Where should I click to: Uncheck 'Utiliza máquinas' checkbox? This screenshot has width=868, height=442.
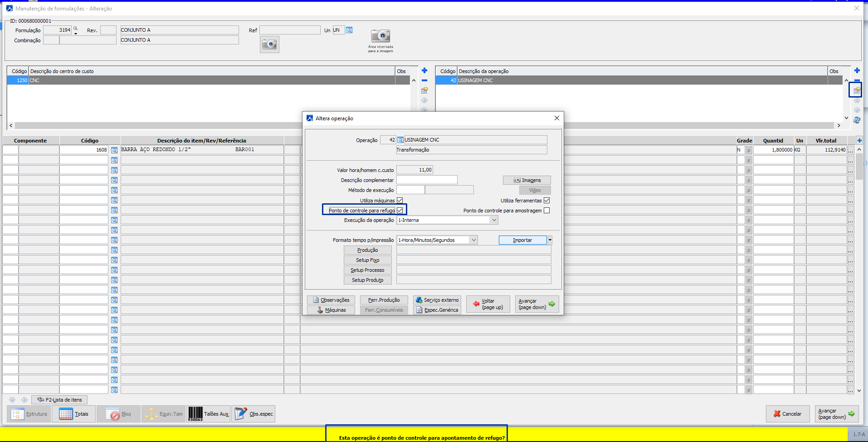[x=400, y=200]
